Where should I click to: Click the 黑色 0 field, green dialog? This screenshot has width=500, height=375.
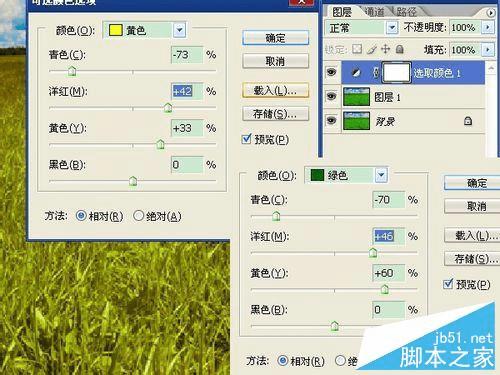click(x=389, y=310)
